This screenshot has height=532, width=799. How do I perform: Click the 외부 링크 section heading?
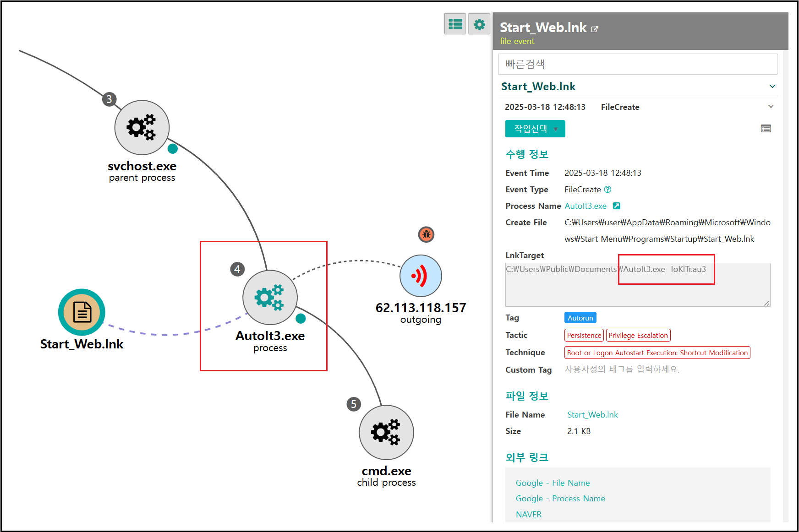(527, 457)
